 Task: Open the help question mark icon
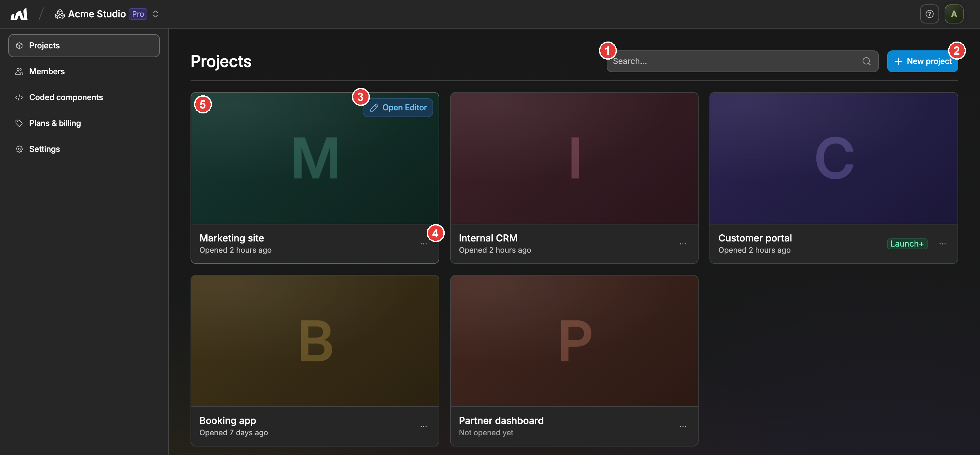pyautogui.click(x=929, y=14)
